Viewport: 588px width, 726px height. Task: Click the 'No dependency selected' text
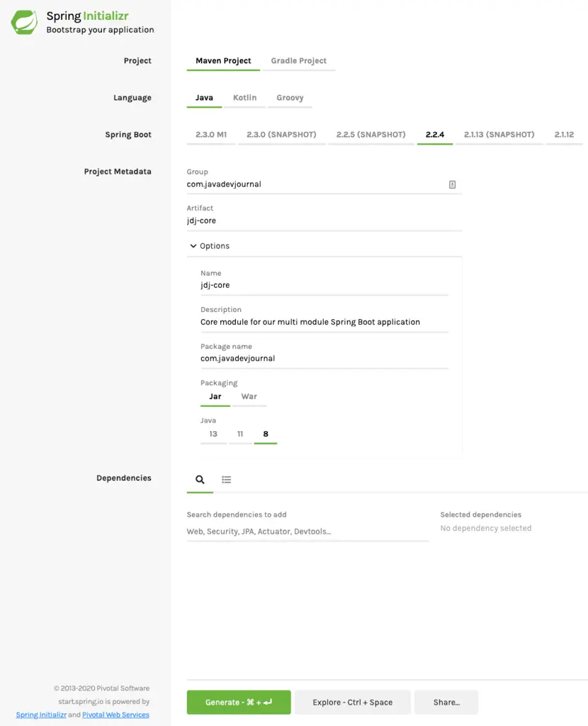tap(486, 528)
